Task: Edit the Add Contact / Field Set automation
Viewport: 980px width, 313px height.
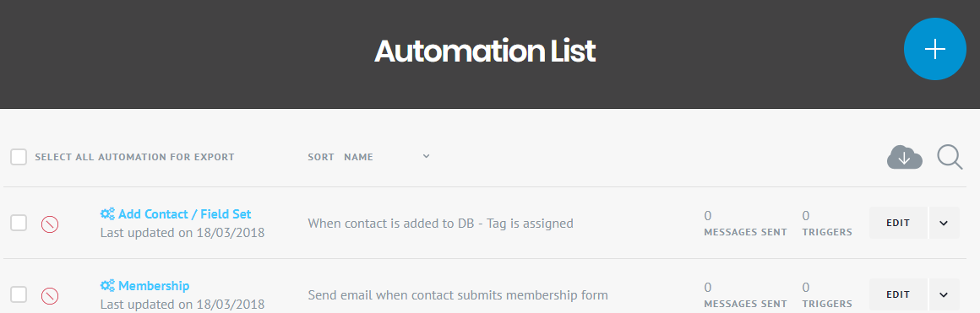Action: [x=898, y=223]
